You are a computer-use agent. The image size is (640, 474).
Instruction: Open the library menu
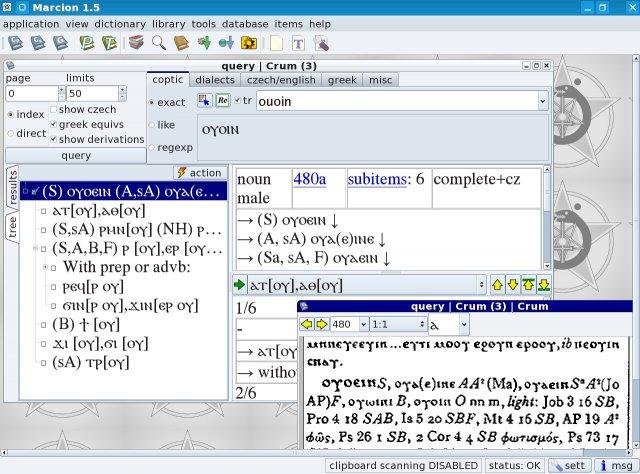pyautogui.click(x=169, y=24)
